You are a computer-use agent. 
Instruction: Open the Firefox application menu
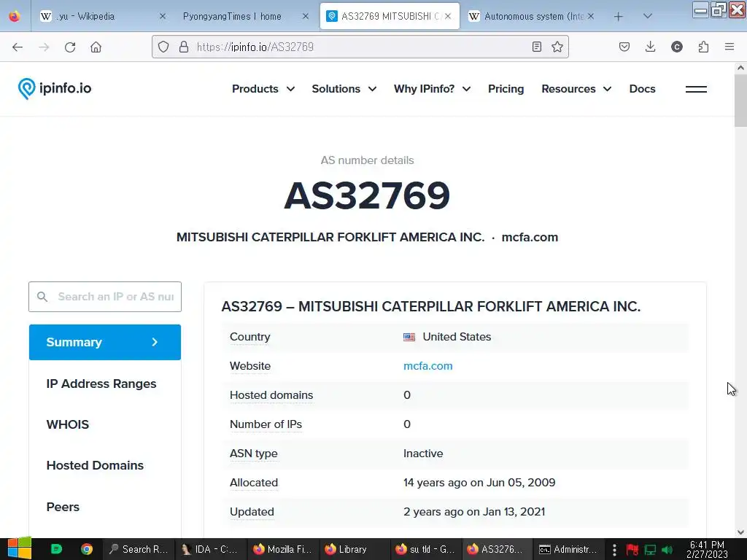(729, 47)
